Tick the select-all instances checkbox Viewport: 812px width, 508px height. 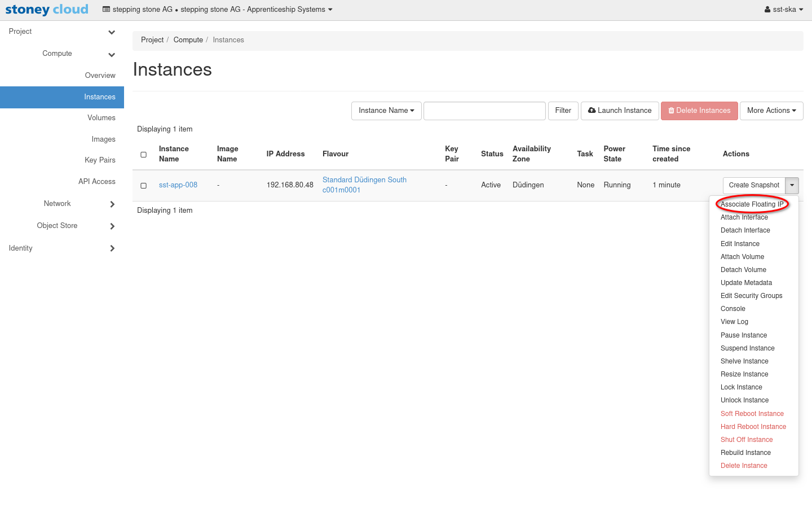pyautogui.click(x=144, y=155)
